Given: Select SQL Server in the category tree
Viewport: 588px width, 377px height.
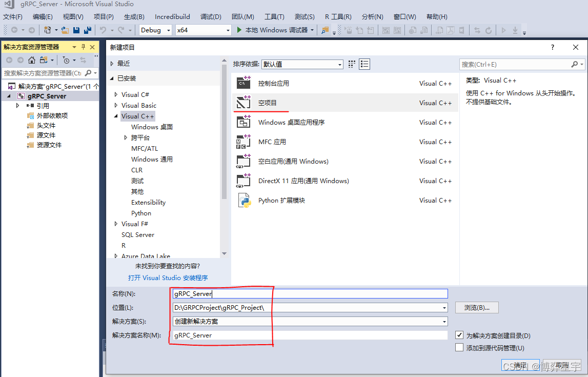Looking at the screenshot, I should pos(137,235).
